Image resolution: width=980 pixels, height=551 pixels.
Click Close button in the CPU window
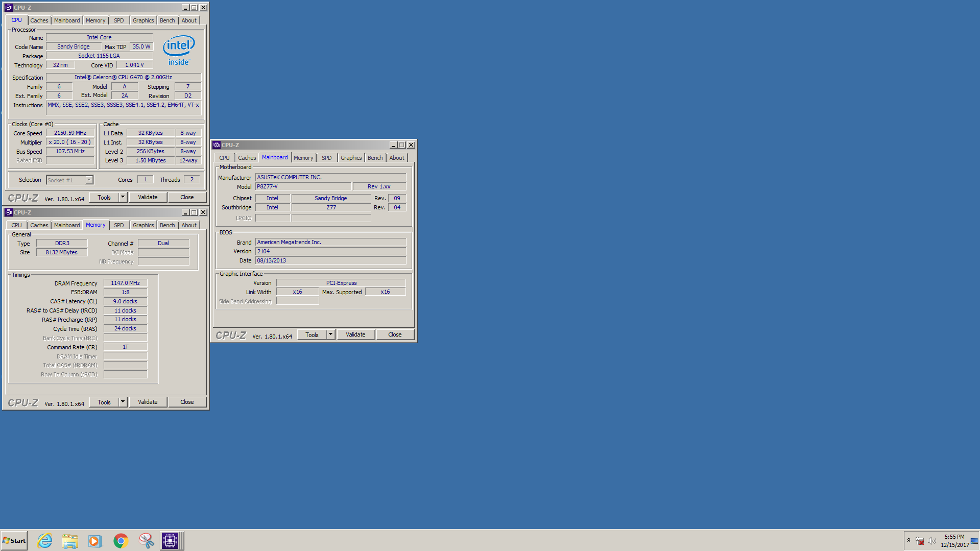pyautogui.click(x=187, y=197)
